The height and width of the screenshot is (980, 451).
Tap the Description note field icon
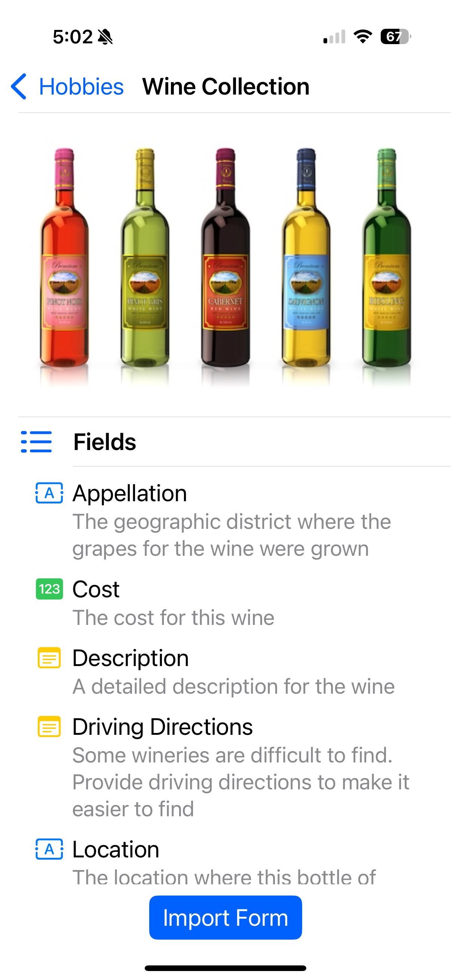point(49,658)
